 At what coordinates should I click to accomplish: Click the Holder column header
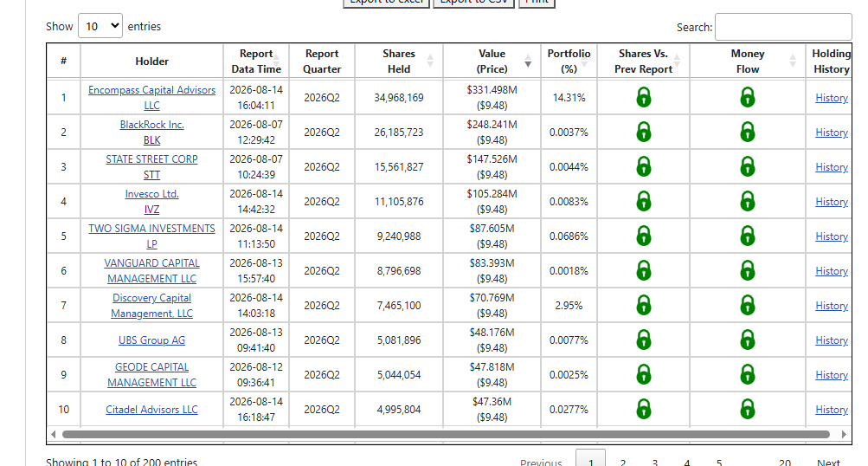coord(151,61)
